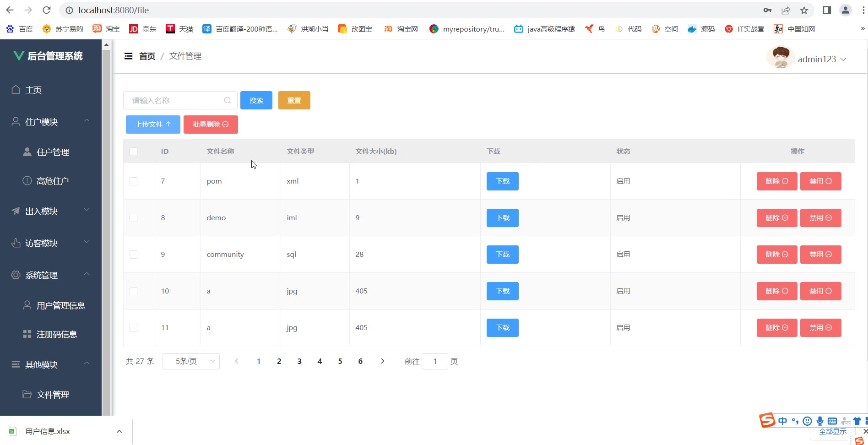This screenshot has width=868, height=445.
Task: Check the checkbox for row ID 11
Action: point(133,327)
